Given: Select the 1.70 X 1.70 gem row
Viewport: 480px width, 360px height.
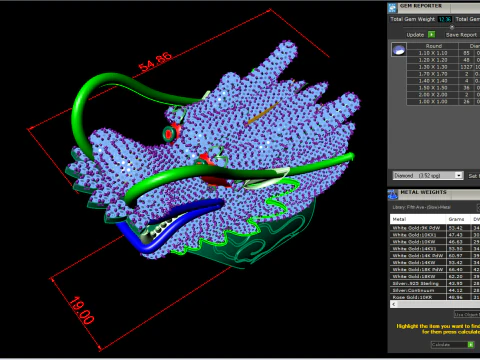Looking at the screenshot, I should pos(443,74).
